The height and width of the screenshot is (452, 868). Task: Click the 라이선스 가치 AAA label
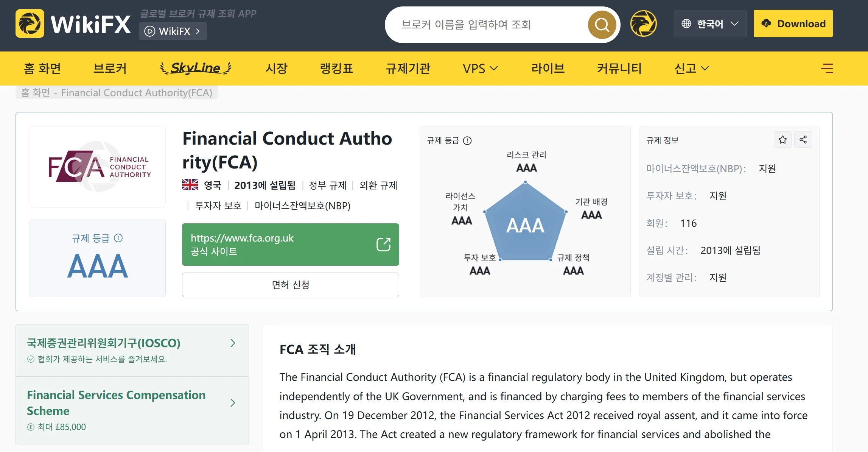point(461,209)
